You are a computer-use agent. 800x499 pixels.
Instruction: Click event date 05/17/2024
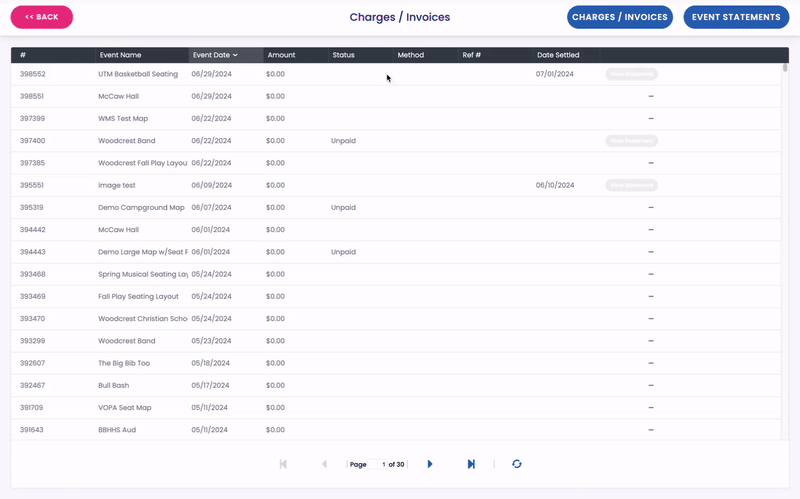pyautogui.click(x=210, y=385)
